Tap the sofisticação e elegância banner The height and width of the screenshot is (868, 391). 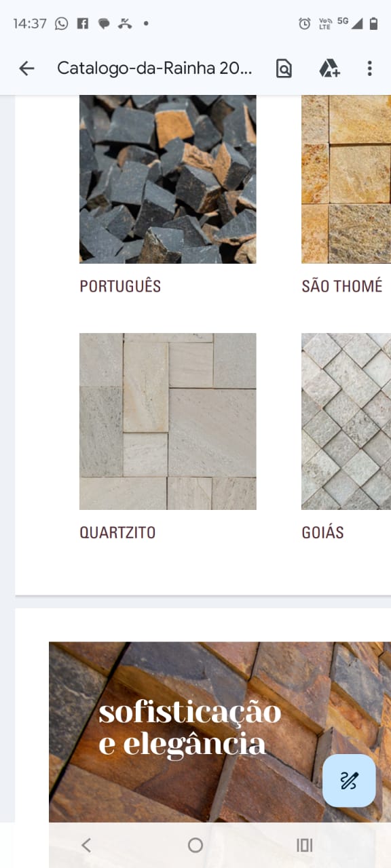(x=220, y=732)
